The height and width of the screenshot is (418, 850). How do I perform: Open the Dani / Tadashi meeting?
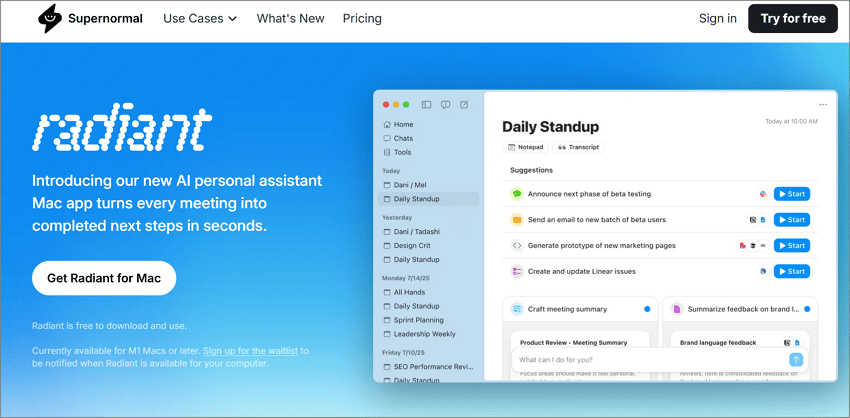click(428, 231)
